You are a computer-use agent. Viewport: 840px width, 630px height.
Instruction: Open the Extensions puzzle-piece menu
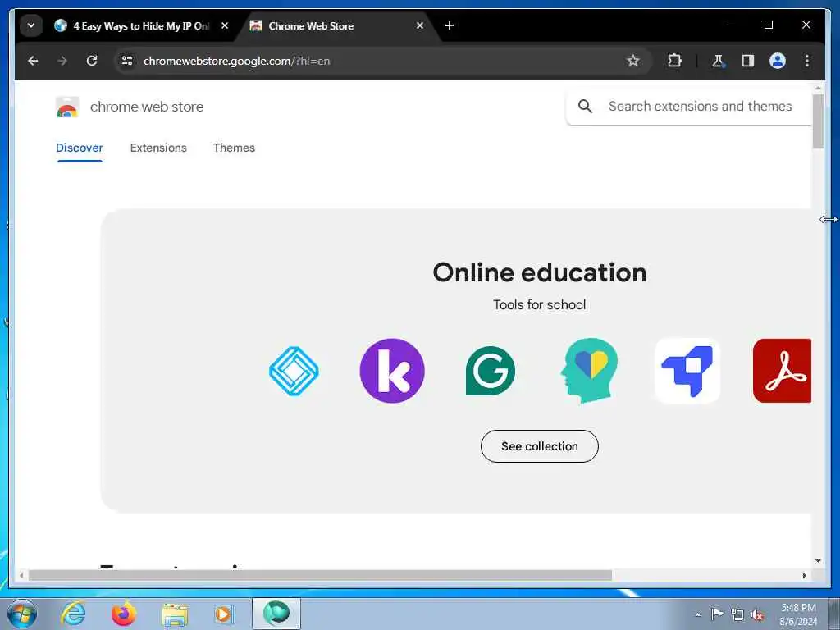coord(674,61)
